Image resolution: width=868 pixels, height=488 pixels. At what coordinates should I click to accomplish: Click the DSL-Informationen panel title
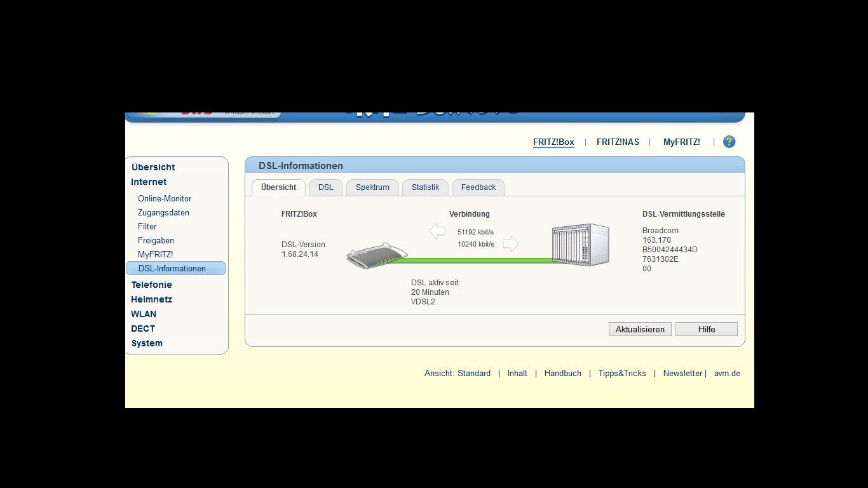point(301,166)
